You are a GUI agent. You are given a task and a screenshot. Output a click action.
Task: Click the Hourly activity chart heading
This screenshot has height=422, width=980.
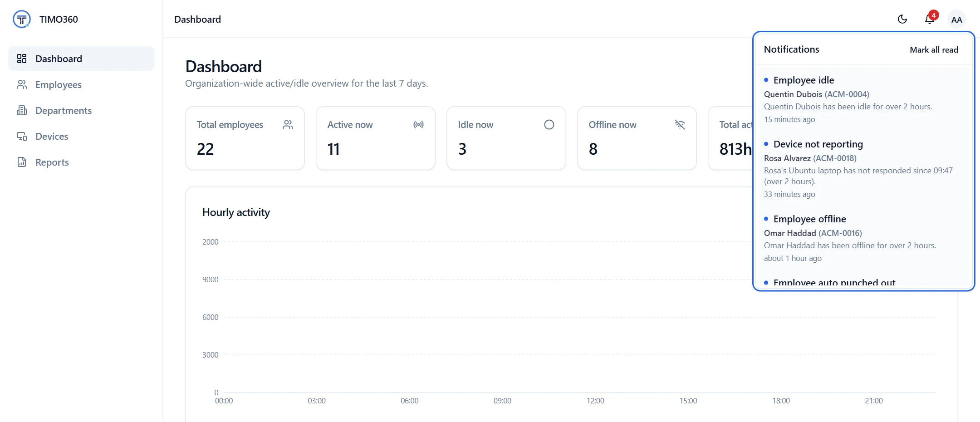(x=236, y=212)
